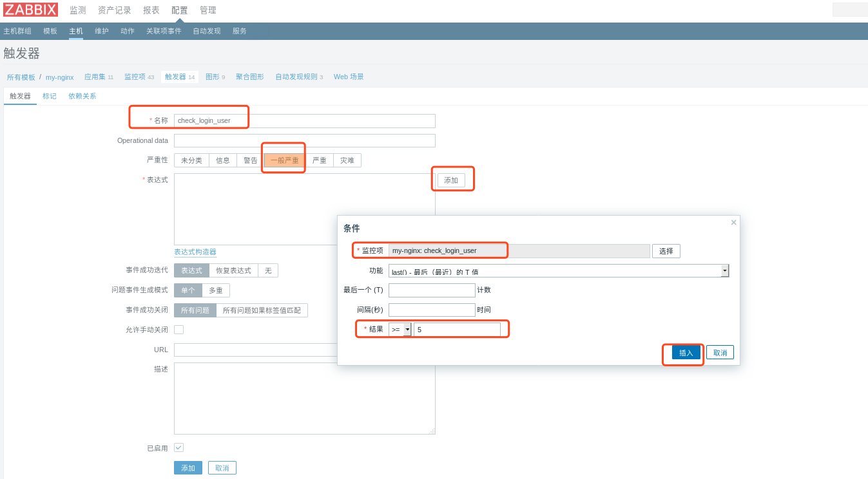868x479 pixels.
Task: Switch to the 标记 tab
Action: (x=50, y=95)
